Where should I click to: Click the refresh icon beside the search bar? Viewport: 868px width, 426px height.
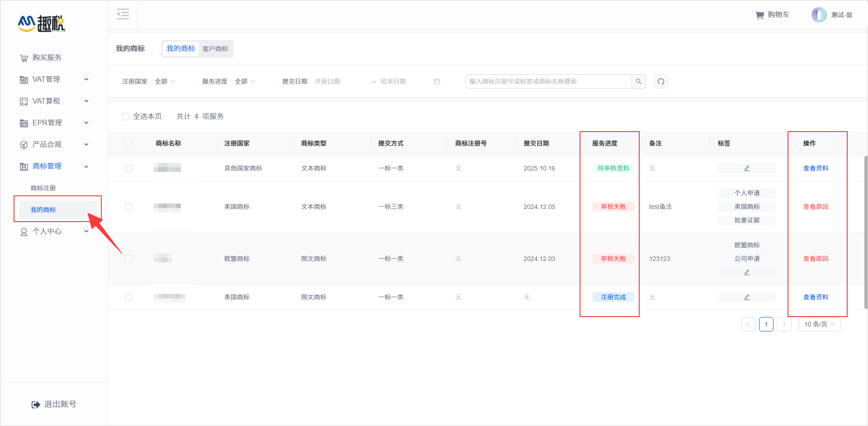click(x=660, y=81)
